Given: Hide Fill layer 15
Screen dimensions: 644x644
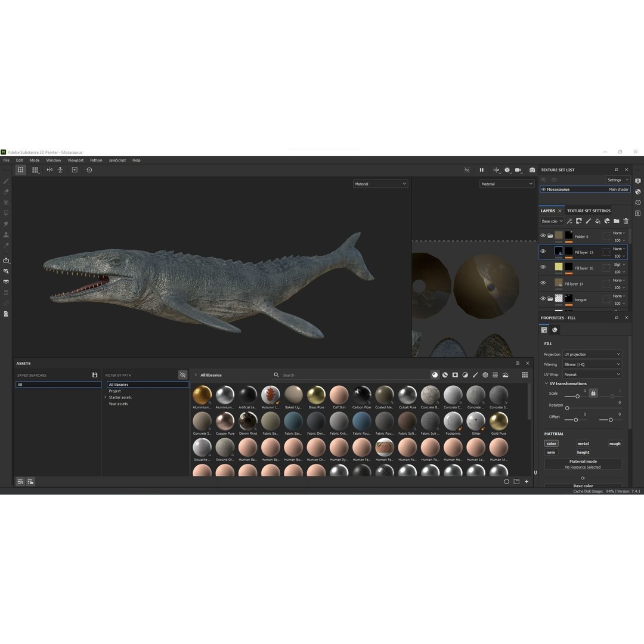Looking at the screenshot, I should (543, 252).
